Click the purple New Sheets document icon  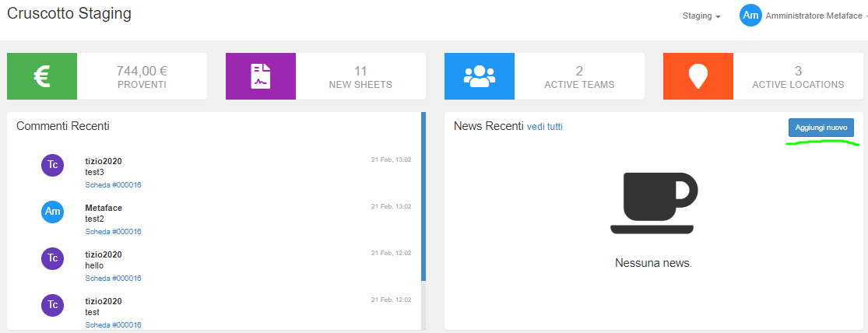click(x=261, y=76)
